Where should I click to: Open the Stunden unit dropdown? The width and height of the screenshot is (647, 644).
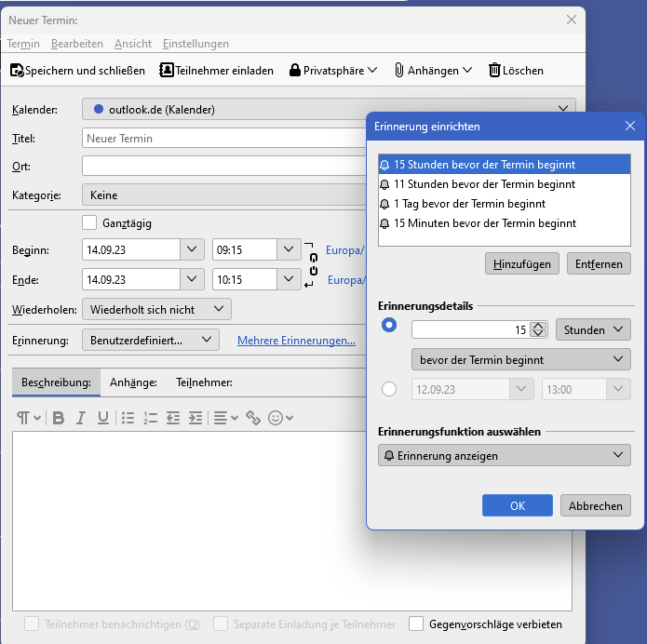593,329
